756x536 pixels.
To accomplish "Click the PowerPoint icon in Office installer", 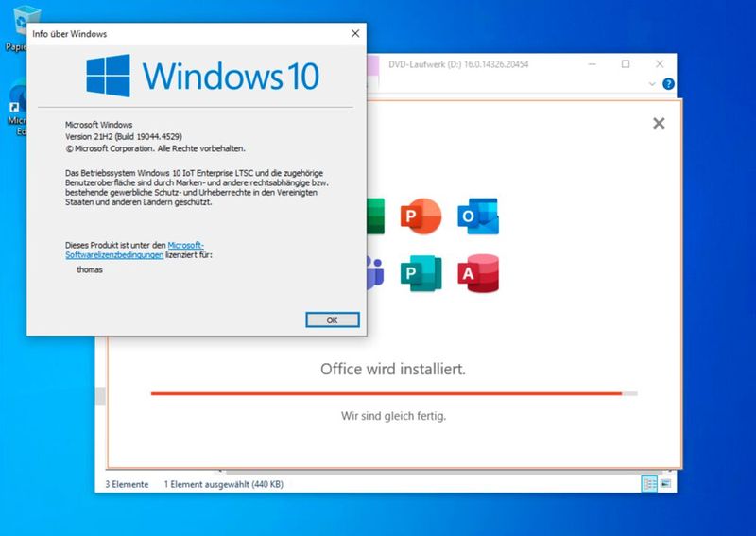I will tap(421, 216).
